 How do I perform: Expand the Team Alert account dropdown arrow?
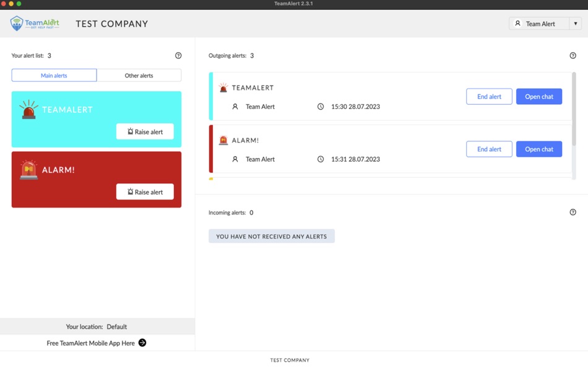point(575,24)
